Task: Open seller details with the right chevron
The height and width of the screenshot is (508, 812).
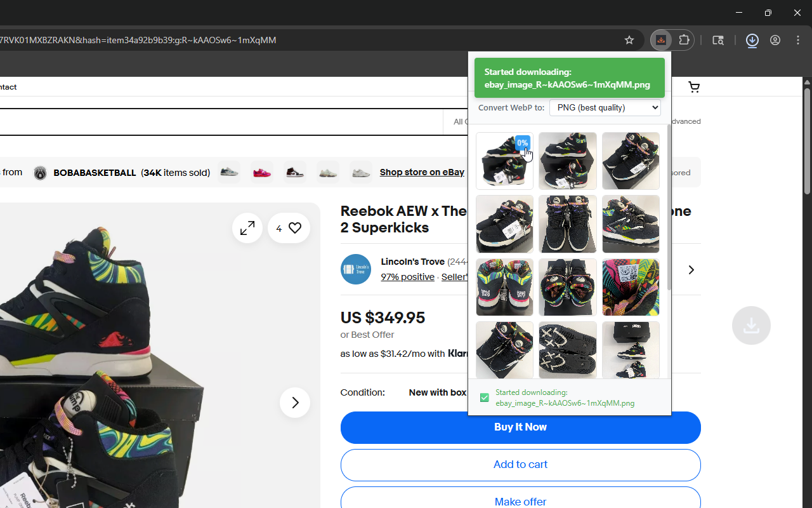Action: [691, 270]
